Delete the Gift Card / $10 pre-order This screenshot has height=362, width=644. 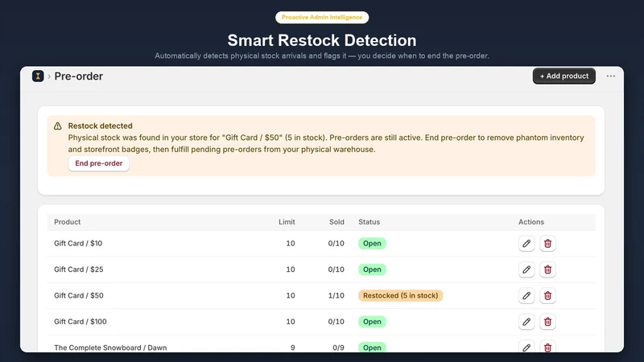pos(547,244)
